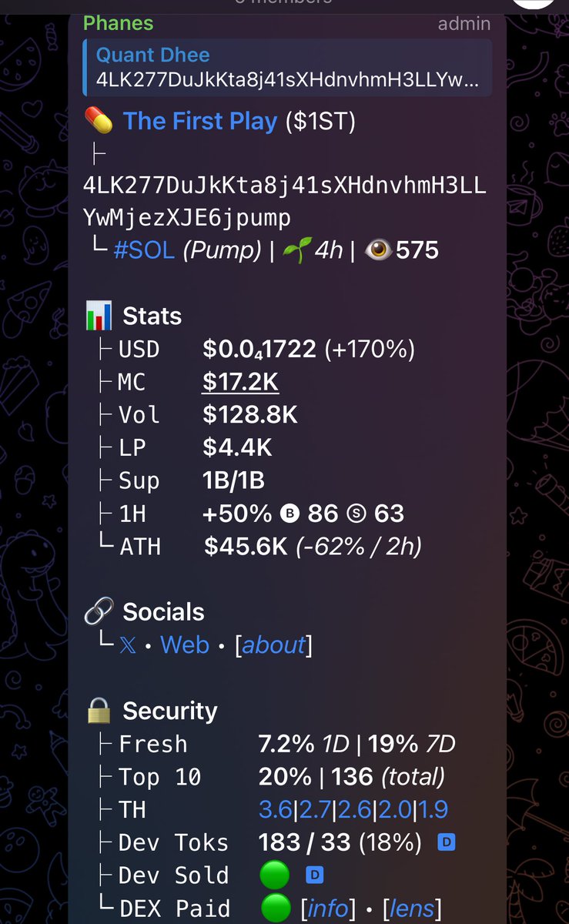This screenshot has width=569, height=924.
Task: Click the about link in Socials
Action: pos(274,645)
